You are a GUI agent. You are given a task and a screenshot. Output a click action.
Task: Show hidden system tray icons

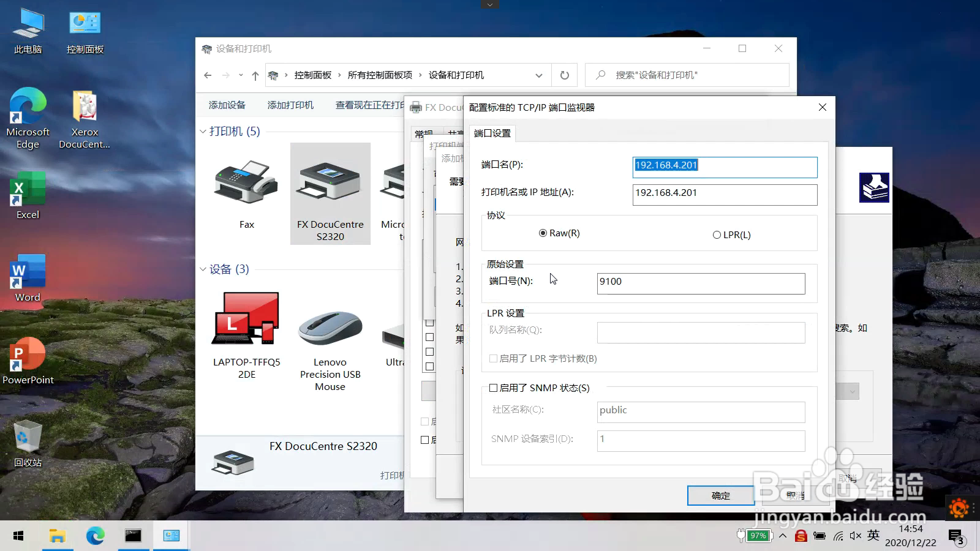tap(783, 536)
